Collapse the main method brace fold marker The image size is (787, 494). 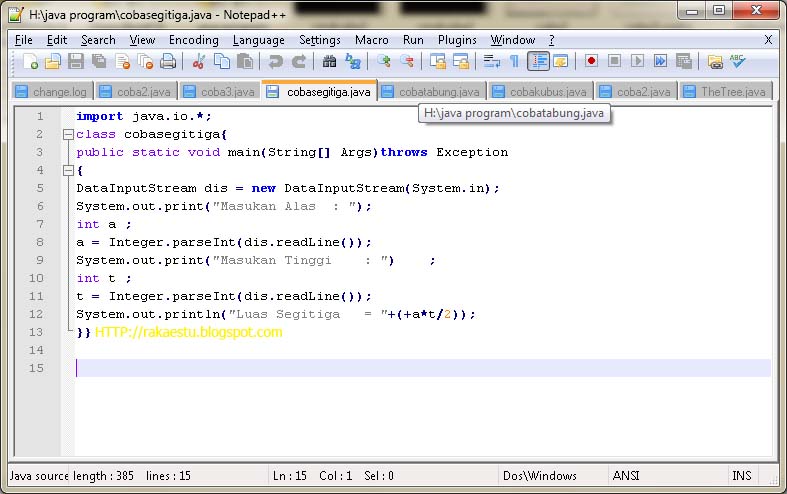pos(69,171)
